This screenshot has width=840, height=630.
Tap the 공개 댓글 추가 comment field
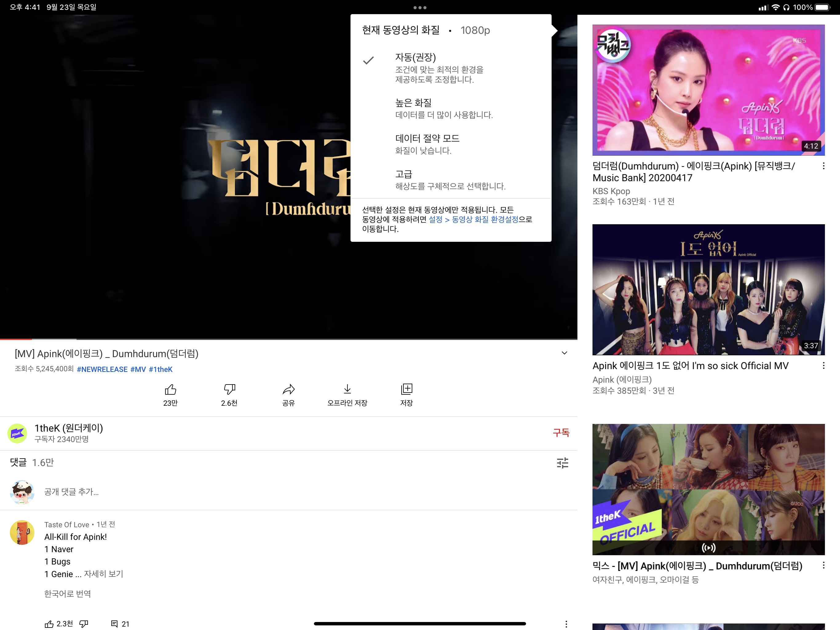tap(71, 492)
